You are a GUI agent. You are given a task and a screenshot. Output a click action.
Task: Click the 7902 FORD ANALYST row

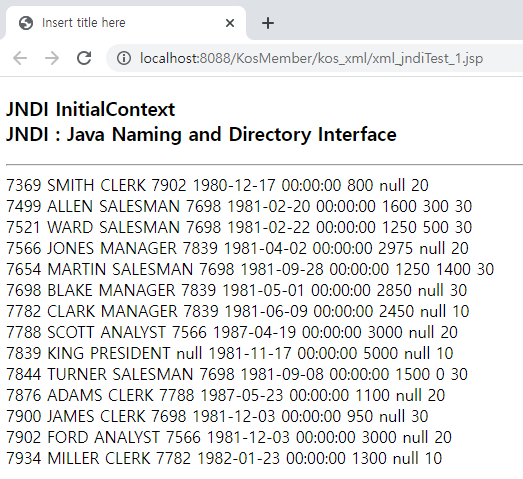(229, 437)
